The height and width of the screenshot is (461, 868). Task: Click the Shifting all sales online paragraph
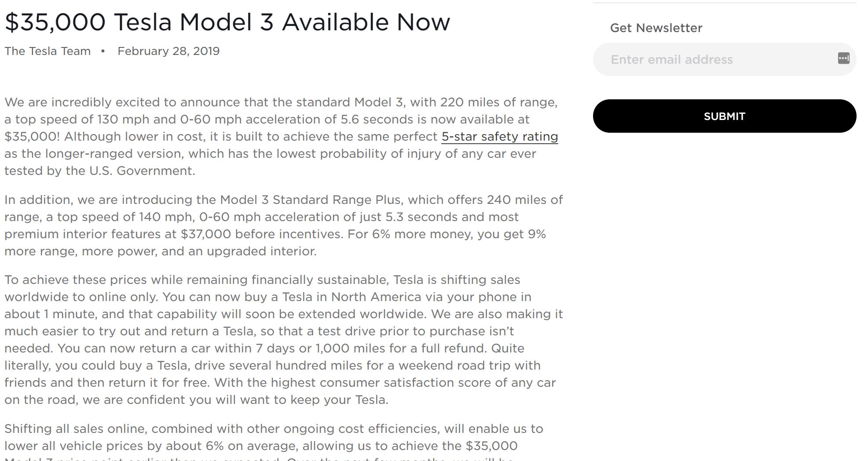[x=274, y=442]
